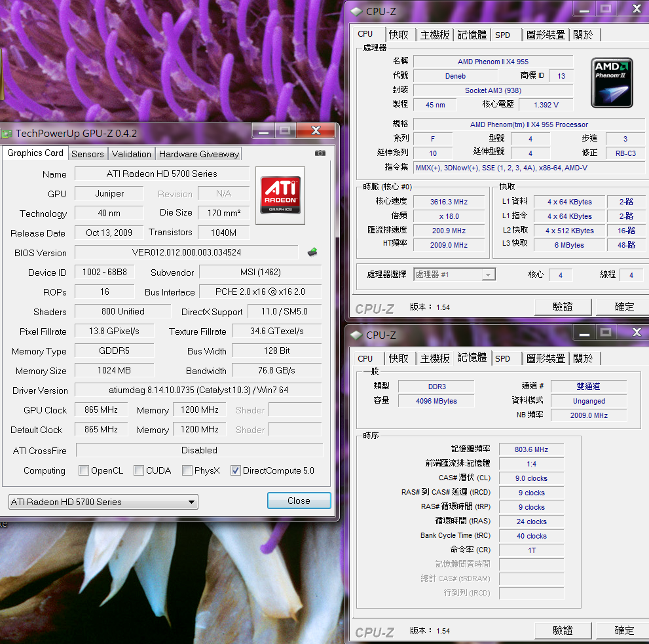
Task: Click the AMD Phenom II processor logo
Action: click(x=612, y=83)
